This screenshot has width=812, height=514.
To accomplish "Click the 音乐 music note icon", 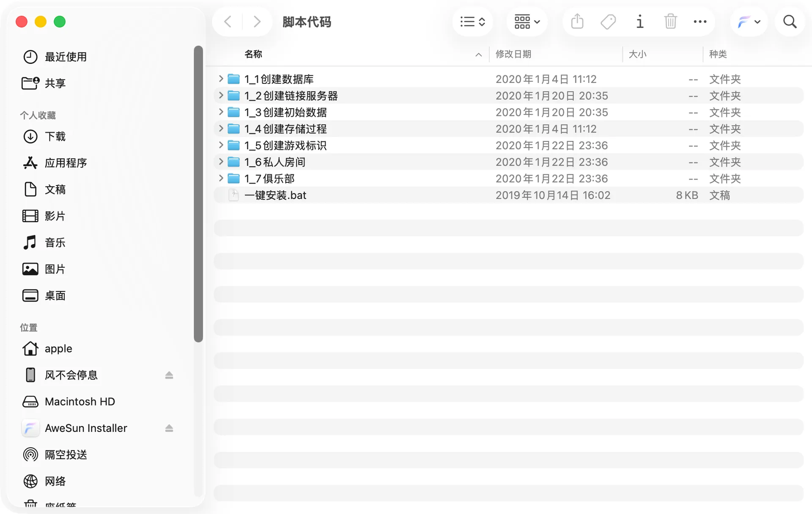I will tap(30, 242).
